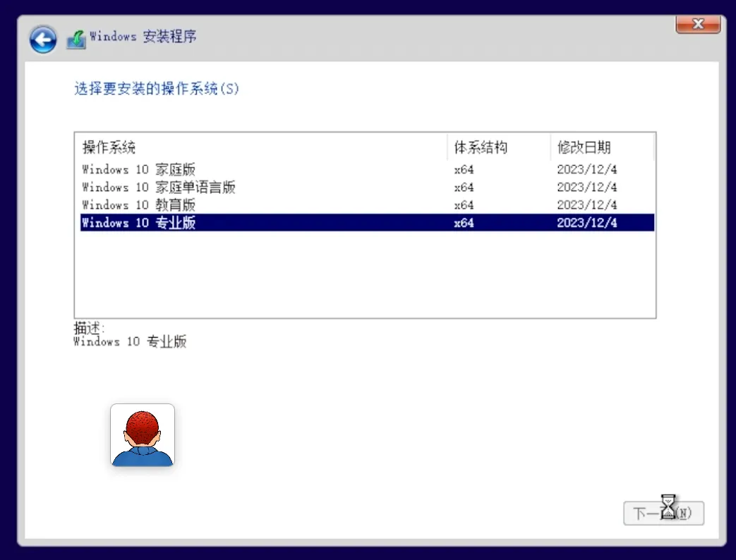This screenshot has height=560, width=736.
Task: Click the Windows 10 专业版 description text
Action: coord(130,341)
